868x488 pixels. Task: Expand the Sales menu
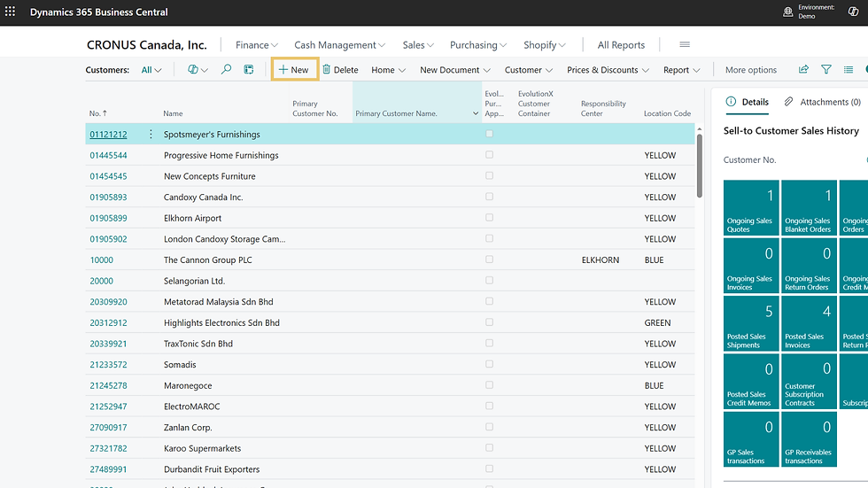click(x=418, y=45)
